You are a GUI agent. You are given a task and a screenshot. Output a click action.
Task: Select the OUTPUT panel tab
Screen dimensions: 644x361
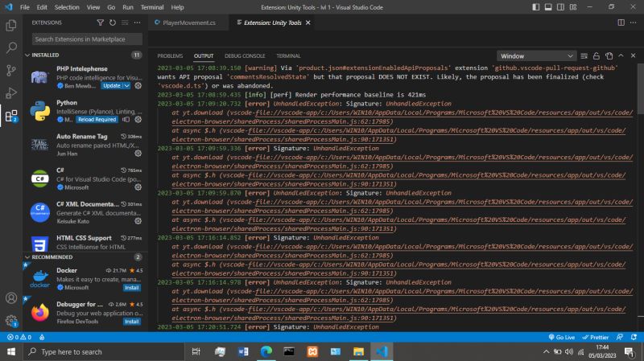pos(204,55)
